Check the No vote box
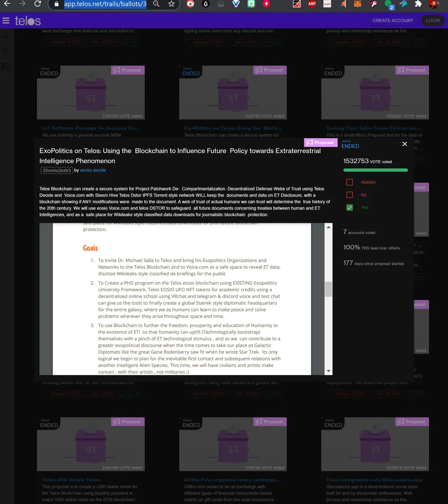Image resolution: width=448 pixels, height=504 pixels. tap(349, 195)
